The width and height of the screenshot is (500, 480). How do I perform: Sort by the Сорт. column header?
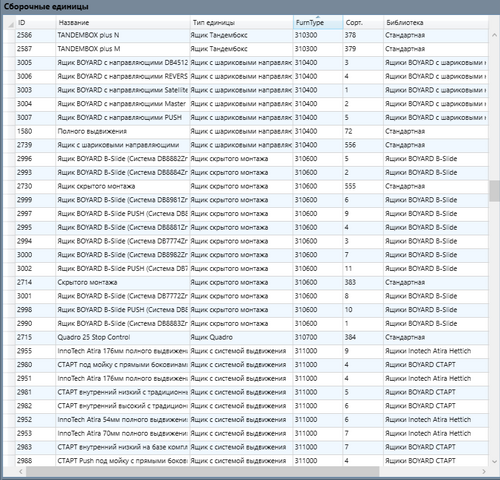(x=363, y=23)
